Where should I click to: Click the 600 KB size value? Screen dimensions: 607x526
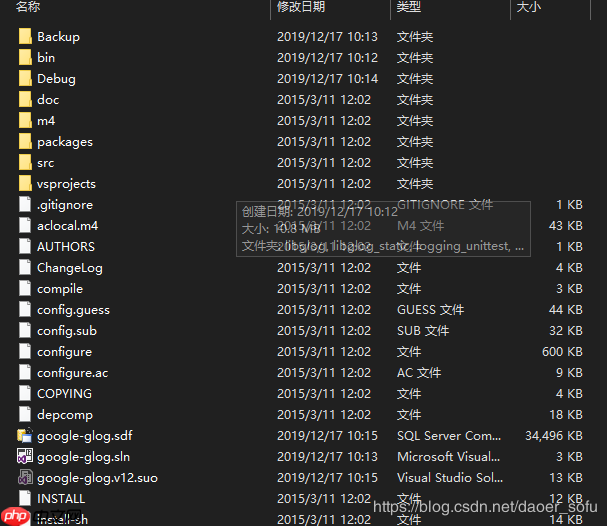click(x=562, y=351)
